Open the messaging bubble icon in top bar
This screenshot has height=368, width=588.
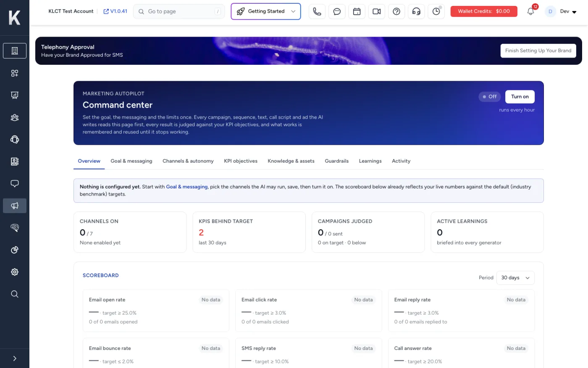point(337,11)
